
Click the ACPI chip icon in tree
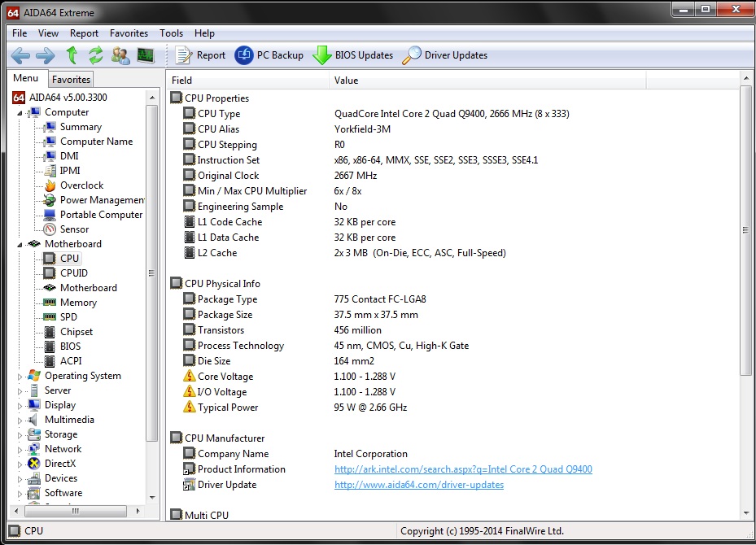[50, 361]
